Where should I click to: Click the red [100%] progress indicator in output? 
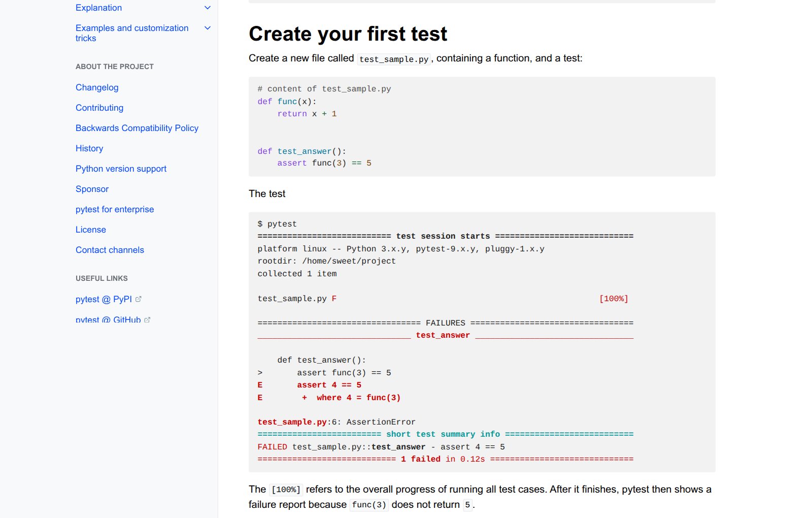[x=614, y=299]
